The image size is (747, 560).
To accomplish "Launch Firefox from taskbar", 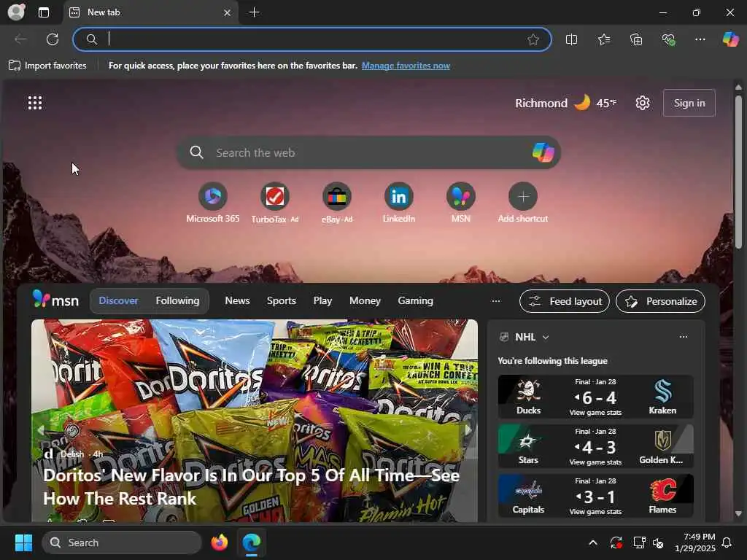I will point(219,542).
